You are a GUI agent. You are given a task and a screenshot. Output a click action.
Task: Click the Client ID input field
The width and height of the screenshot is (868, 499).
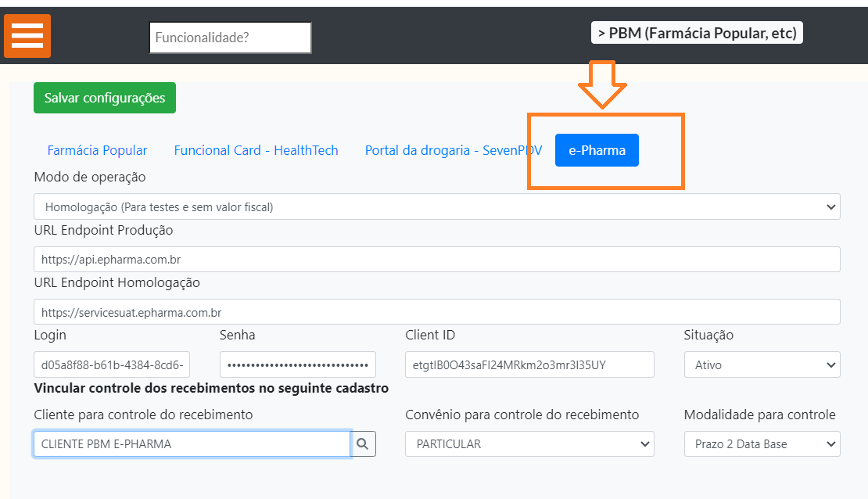coord(529,364)
